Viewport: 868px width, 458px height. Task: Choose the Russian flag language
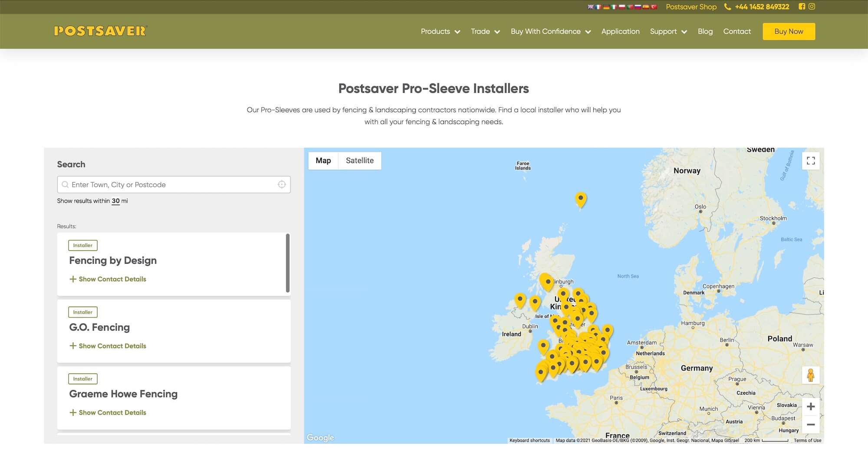pyautogui.click(x=638, y=7)
